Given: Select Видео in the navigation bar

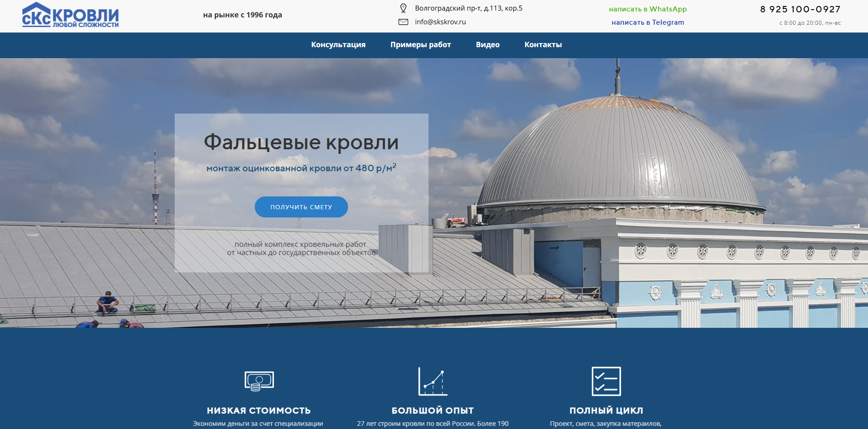Looking at the screenshot, I should 488,45.
